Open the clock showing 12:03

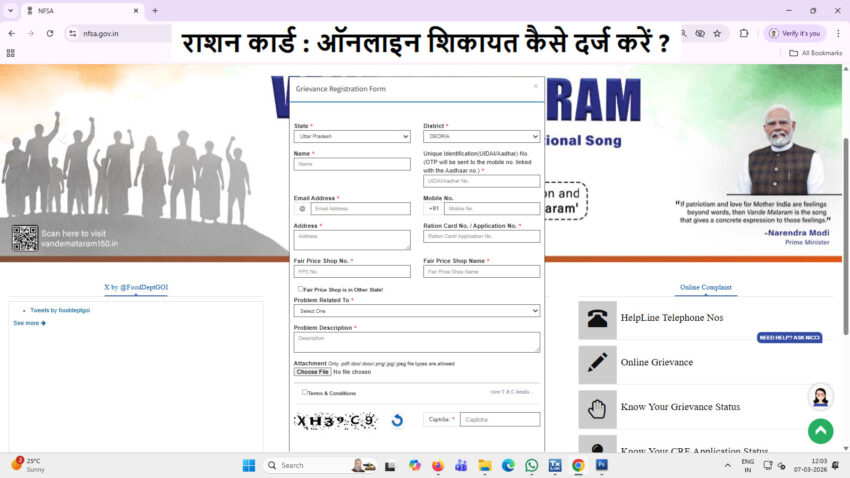click(x=810, y=465)
